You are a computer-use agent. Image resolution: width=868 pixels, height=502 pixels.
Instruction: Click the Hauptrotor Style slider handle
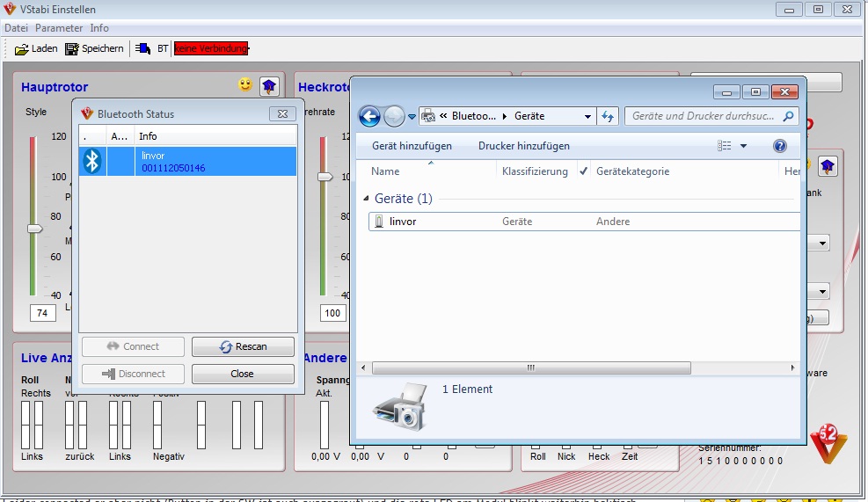point(35,229)
